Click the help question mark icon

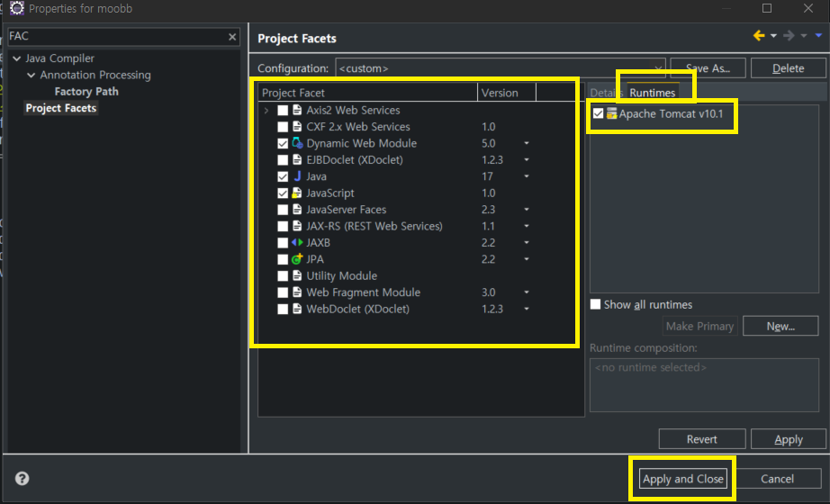(22, 479)
